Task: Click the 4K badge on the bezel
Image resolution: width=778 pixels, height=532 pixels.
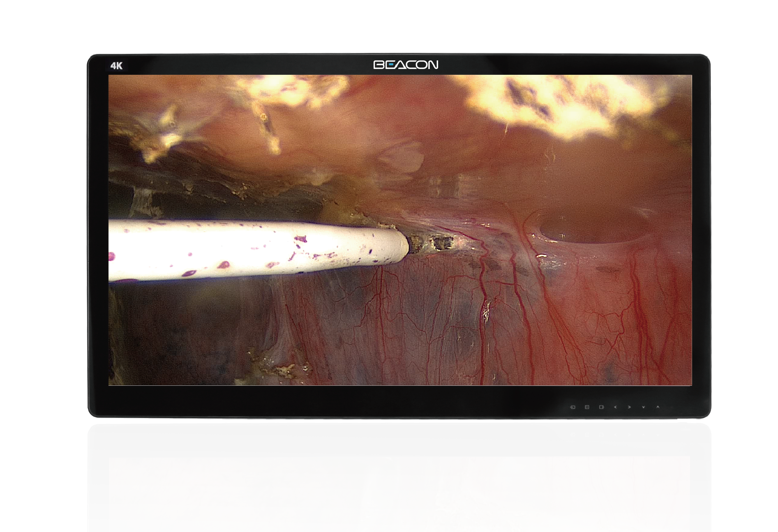Action: coord(117,66)
